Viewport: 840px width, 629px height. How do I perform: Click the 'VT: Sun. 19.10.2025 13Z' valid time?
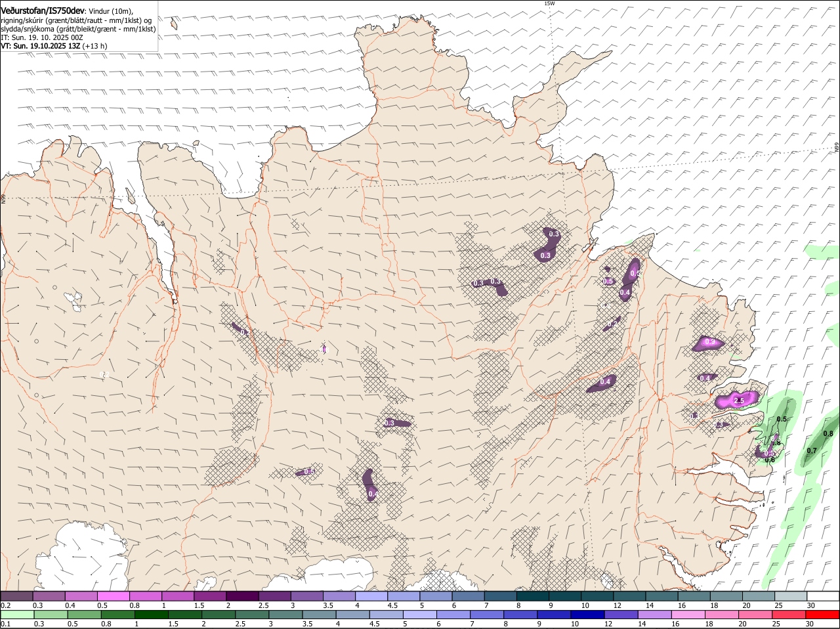pyautogui.click(x=41, y=46)
